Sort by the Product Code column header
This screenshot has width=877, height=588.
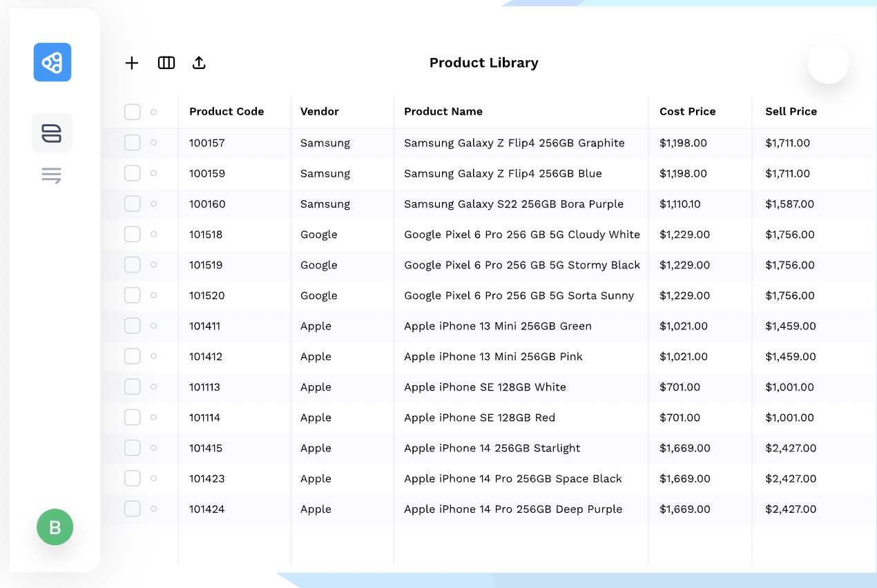coord(227,111)
